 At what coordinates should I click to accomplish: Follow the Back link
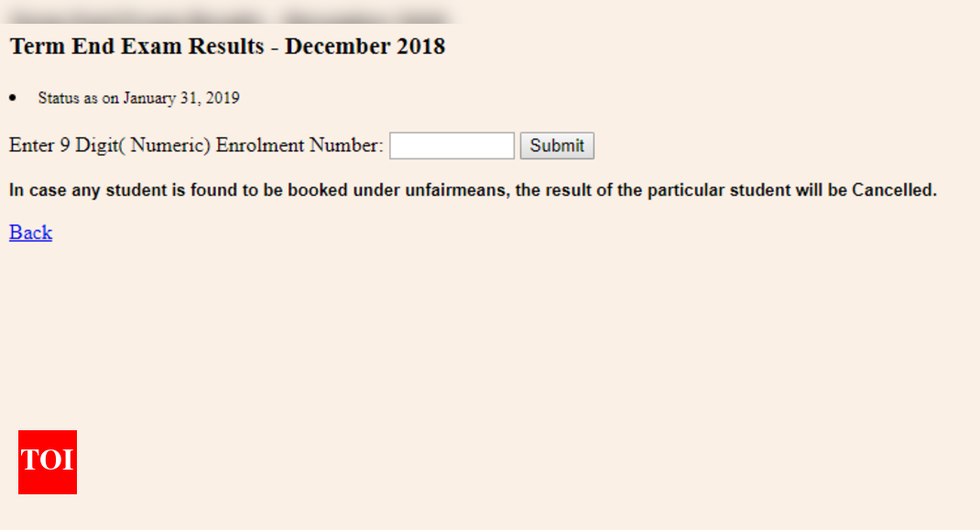(x=30, y=233)
